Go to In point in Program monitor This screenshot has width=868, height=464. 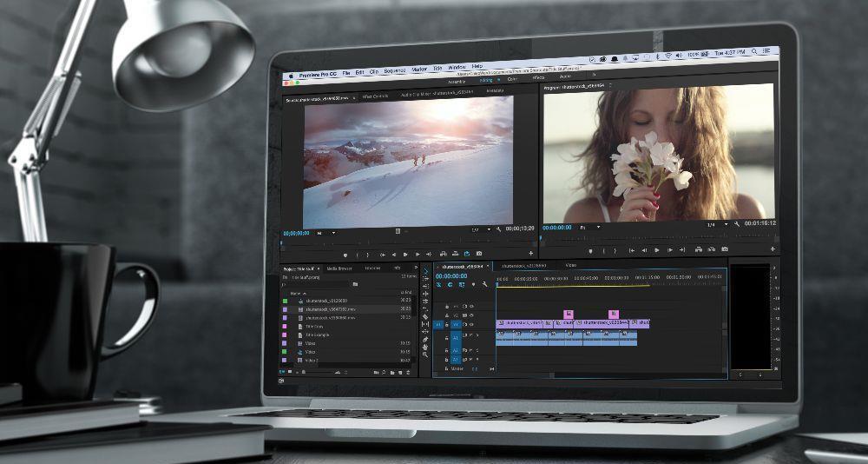click(632, 250)
